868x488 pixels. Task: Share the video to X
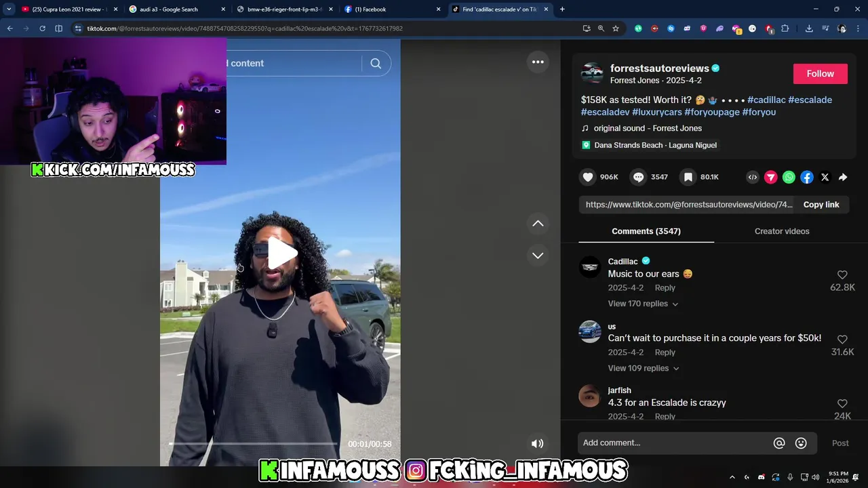(x=825, y=177)
